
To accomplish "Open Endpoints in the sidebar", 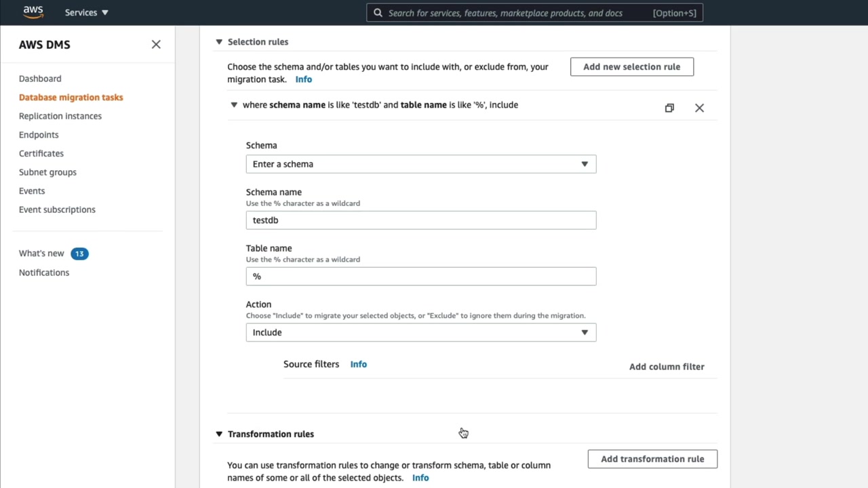I will point(39,135).
